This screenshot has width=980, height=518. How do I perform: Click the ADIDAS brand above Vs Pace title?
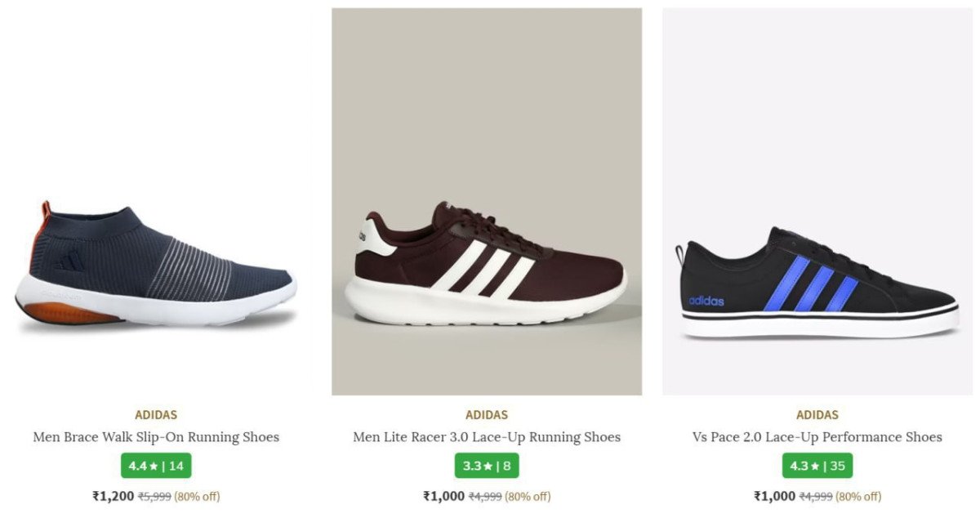point(817,415)
